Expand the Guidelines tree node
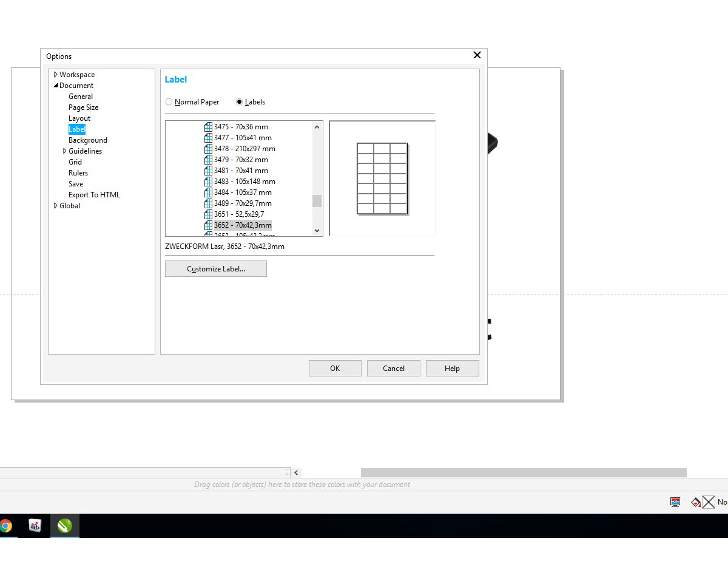 [x=65, y=151]
